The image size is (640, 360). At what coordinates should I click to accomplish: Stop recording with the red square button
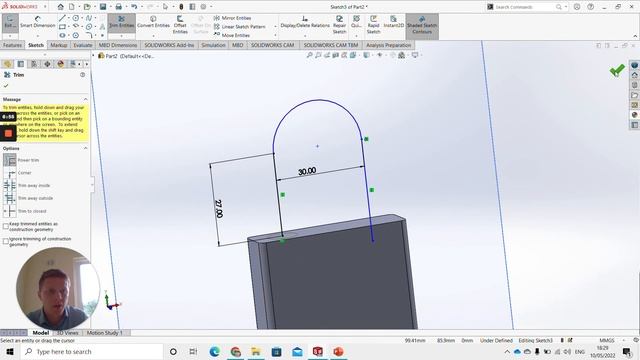8,133
